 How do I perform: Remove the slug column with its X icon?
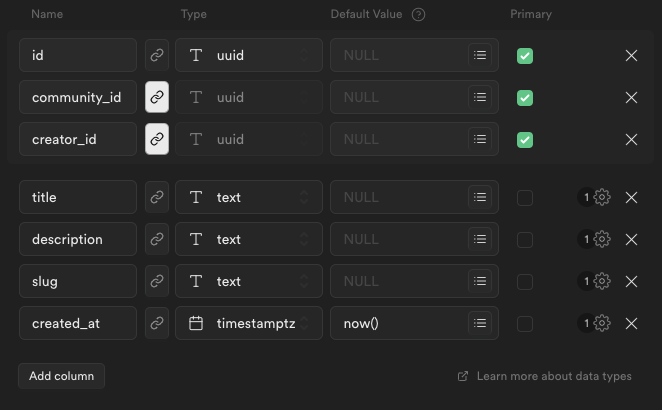(x=631, y=281)
